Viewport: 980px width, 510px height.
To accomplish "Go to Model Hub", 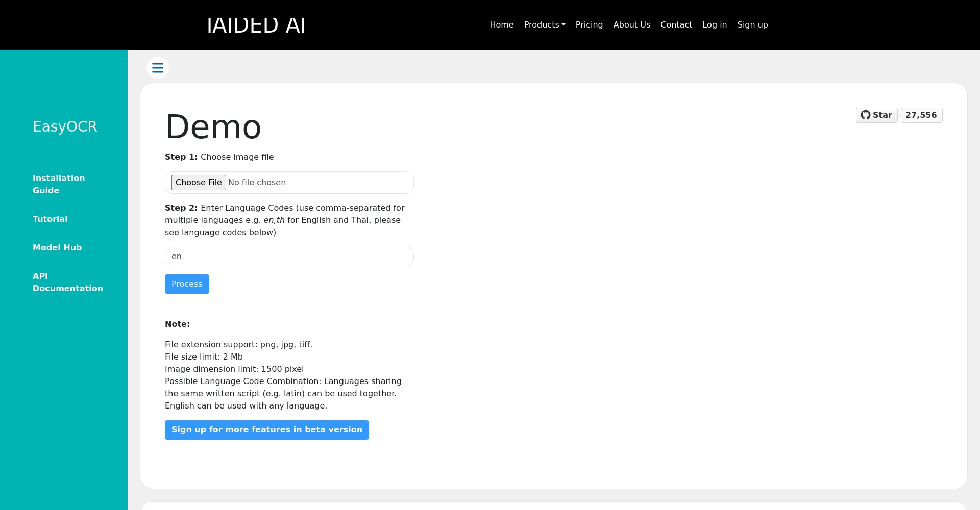I will point(57,247).
